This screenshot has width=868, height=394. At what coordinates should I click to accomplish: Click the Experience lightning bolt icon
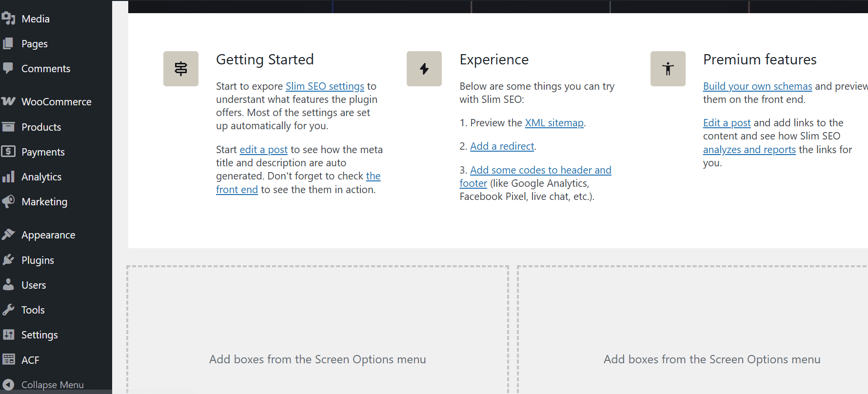[x=424, y=69]
